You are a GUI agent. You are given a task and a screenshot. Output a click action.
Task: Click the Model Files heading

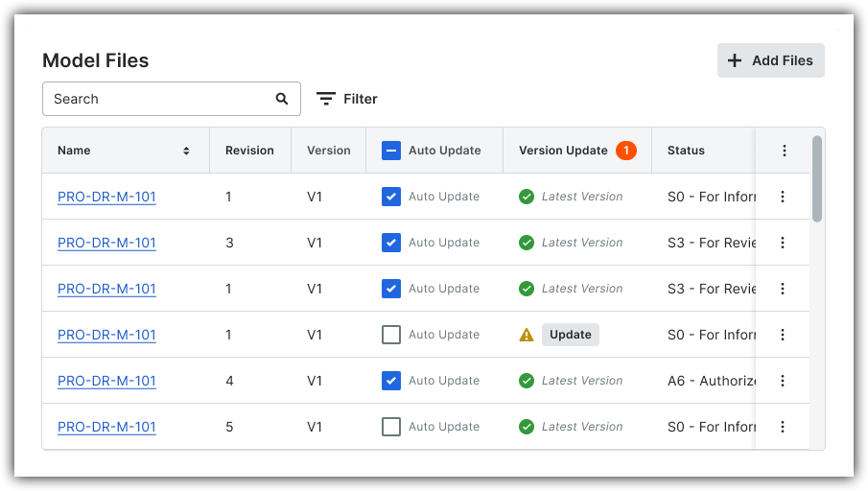coord(96,60)
